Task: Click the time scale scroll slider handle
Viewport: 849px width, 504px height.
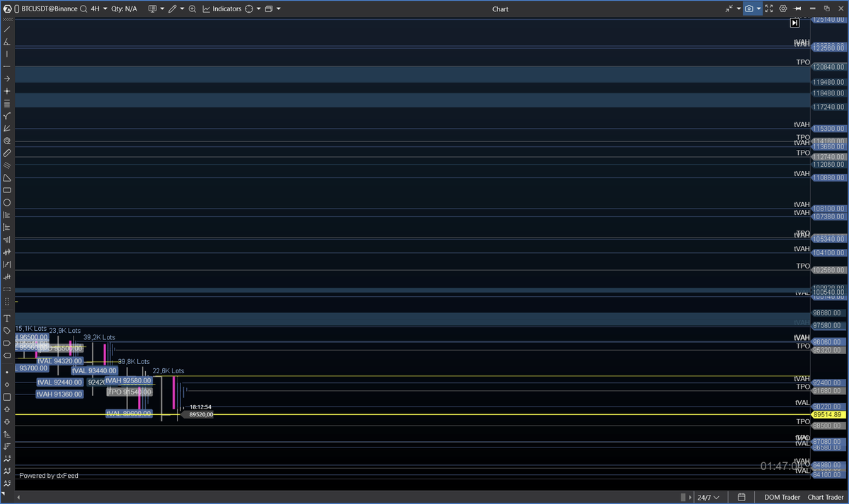Action: coord(683,497)
